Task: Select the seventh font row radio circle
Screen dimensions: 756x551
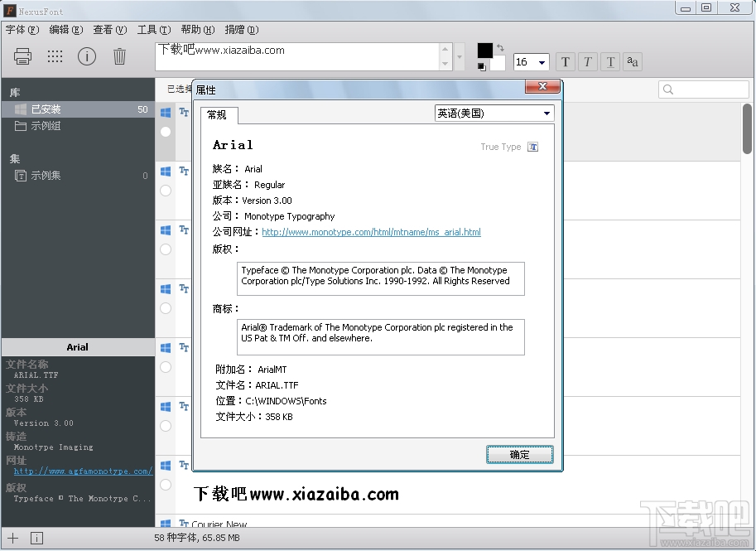Action: tap(166, 485)
